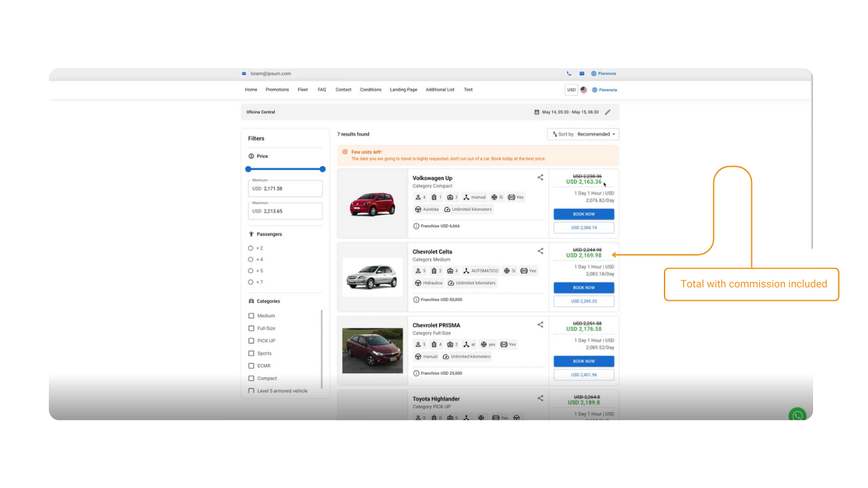Click the share icon on Volkswagen Up
This screenshot has height=488, width=868.
click(x=540, y=178)
